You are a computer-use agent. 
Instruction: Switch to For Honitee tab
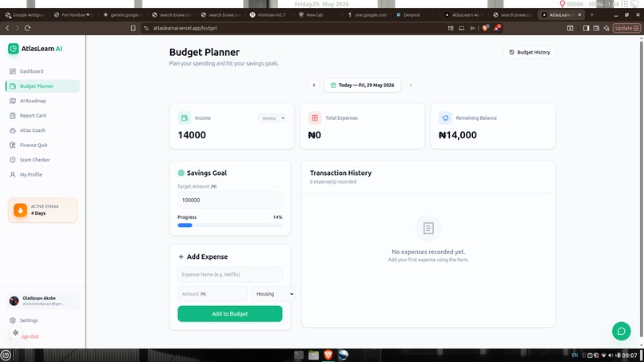click(74, 15)
